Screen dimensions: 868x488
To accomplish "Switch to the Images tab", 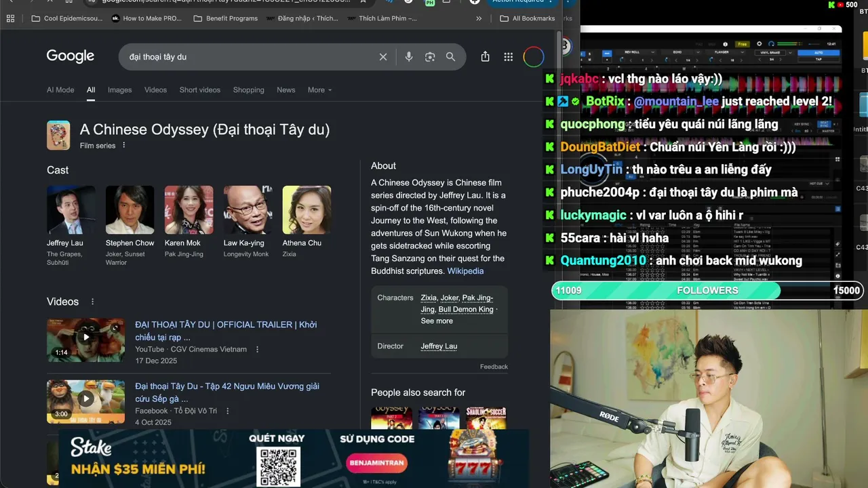I will click(120, 90).
